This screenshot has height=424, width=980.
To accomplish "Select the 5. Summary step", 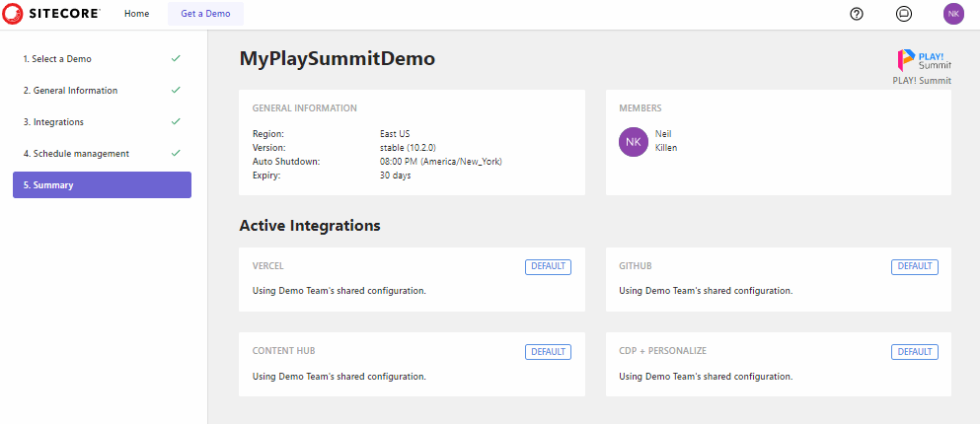I will [102, 185].
